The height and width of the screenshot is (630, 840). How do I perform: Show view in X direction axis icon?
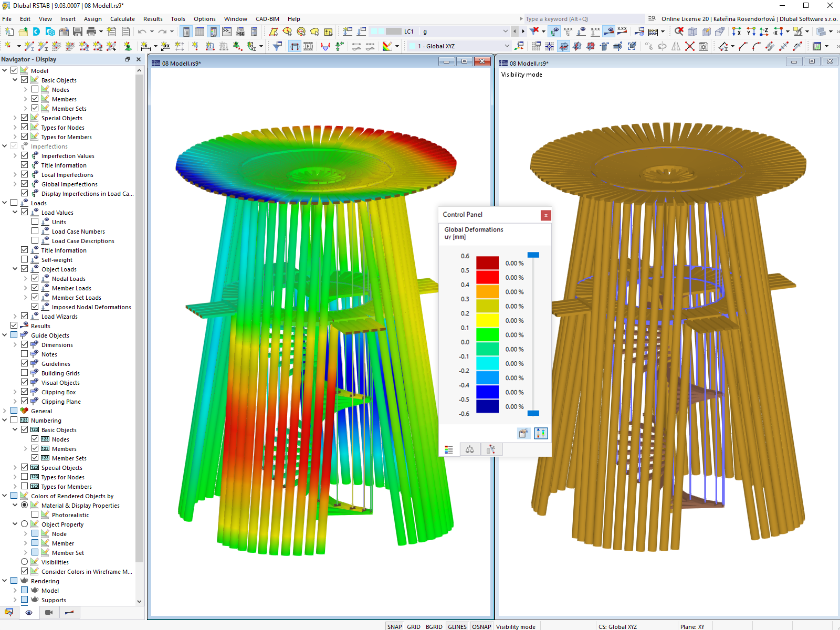click(x=737, y=31)
